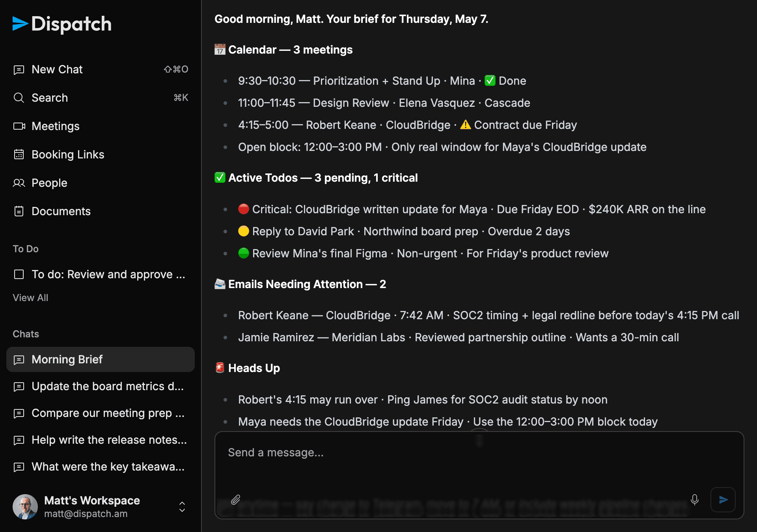Click the Robert Keane 7:42 AM email item

coord(489,315)
